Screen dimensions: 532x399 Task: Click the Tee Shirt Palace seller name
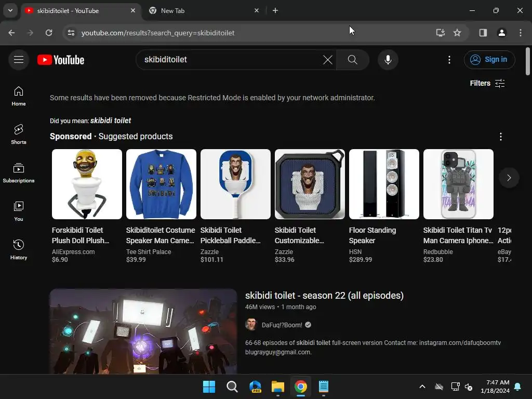(149, 252)
